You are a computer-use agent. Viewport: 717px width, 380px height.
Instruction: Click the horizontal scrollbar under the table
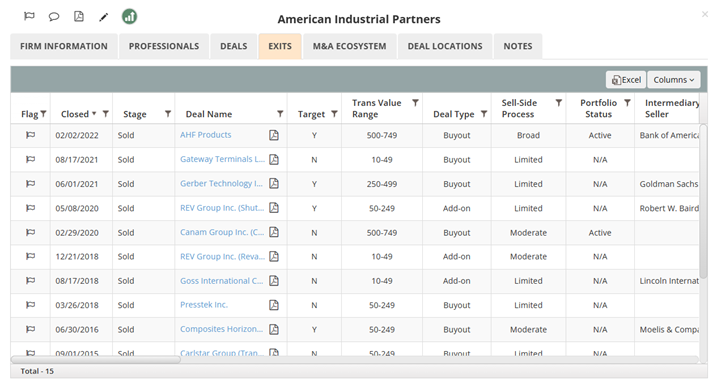tap(96, 359)
